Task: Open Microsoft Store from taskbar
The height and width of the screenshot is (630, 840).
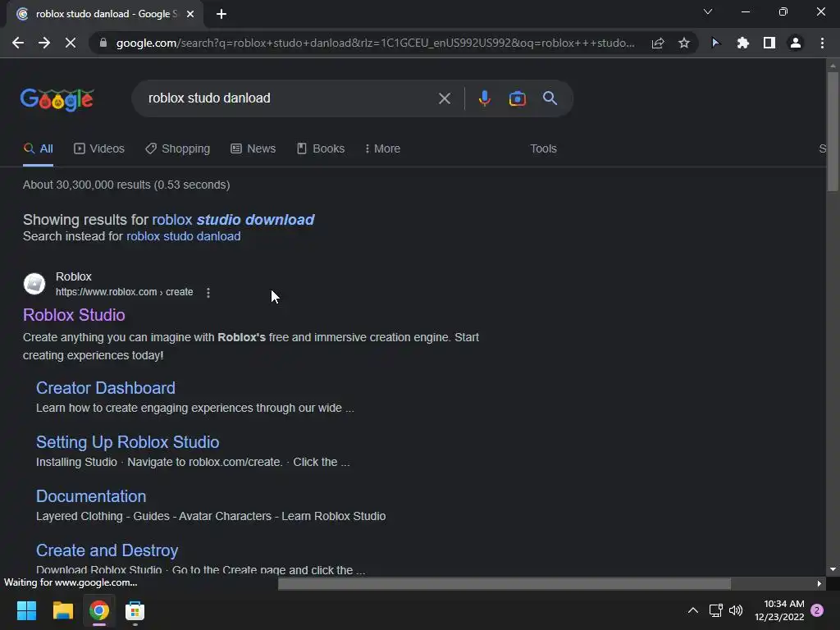Action: tap(135, 610)
